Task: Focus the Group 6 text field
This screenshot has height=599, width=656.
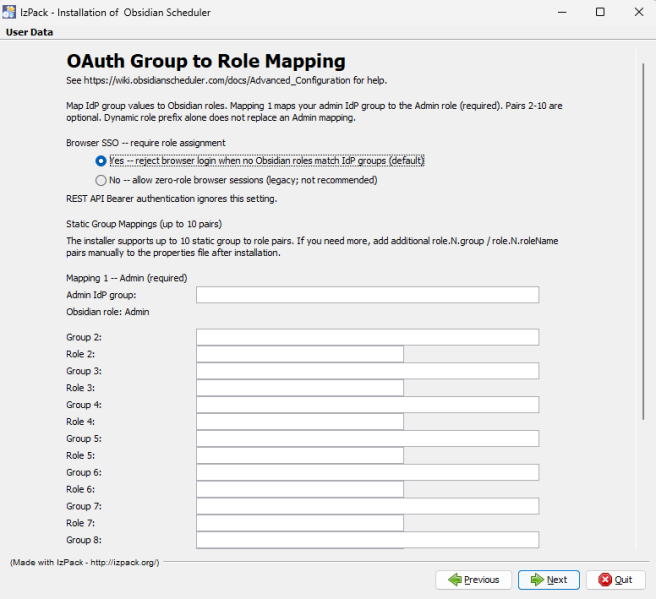Action: [367, 473]
